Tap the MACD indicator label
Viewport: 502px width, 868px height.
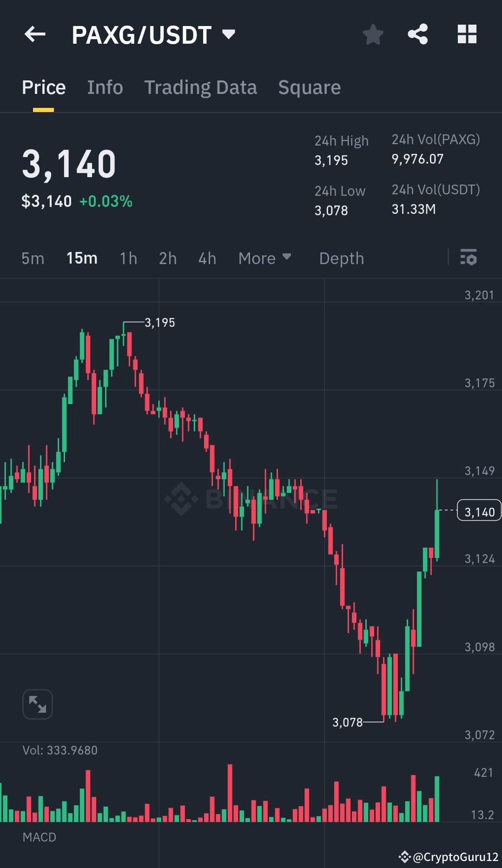[40, 846]
